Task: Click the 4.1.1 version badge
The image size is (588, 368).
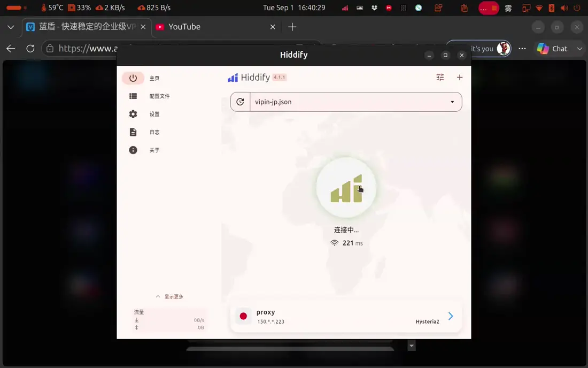Action: [280, 77]
